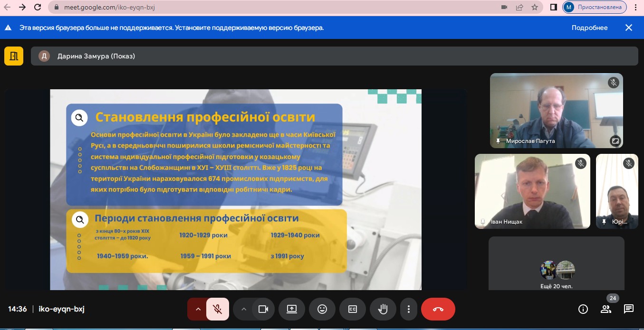
Task: Open the emoji reactions button
Action: tap(322, 309)
